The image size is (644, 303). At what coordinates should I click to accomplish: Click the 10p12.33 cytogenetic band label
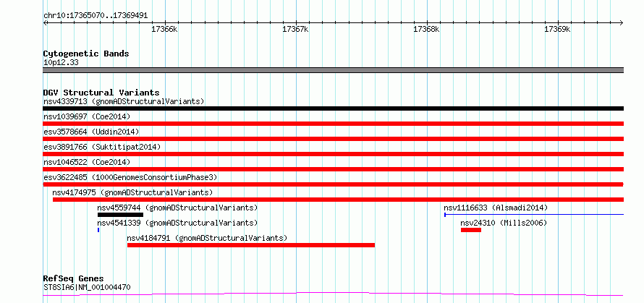coord(61,63)
